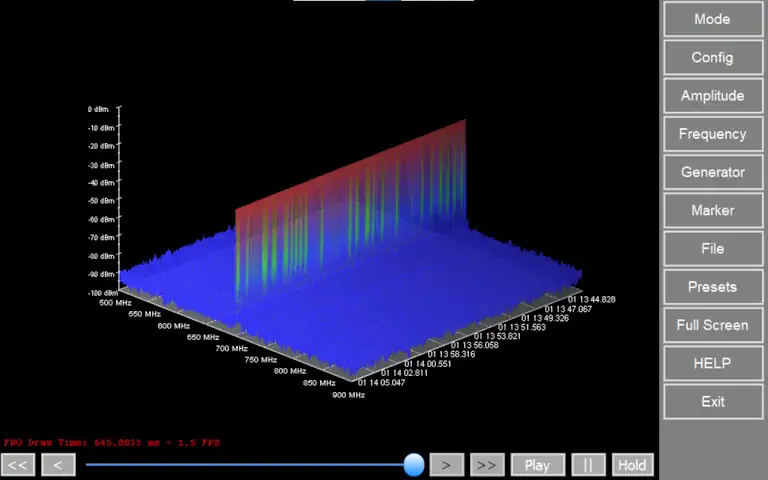Open the Generator panel
Image resolution: width=768 pixels, height=480 pixels.
pos(712,172)
